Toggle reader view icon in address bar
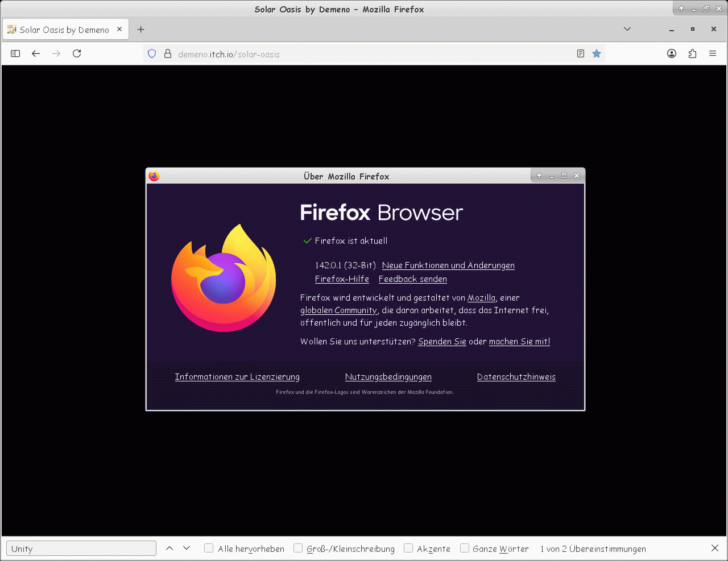 point(581,53)
